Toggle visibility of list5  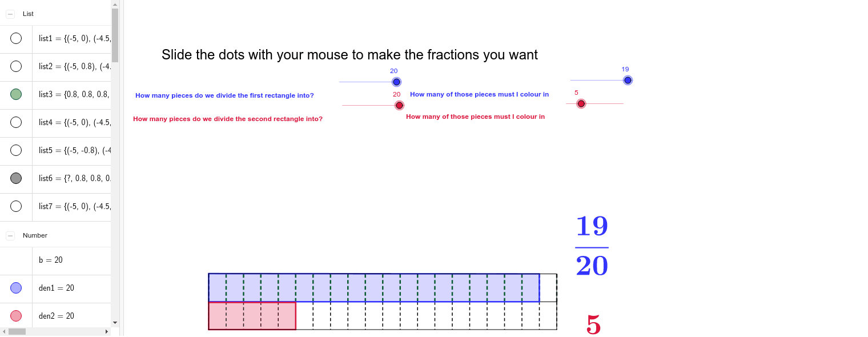[x=16, y=150]
